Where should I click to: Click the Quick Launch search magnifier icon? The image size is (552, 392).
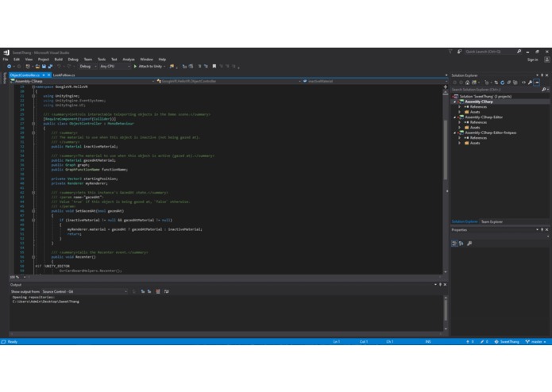pyautogui.click(x=519, y=52)
